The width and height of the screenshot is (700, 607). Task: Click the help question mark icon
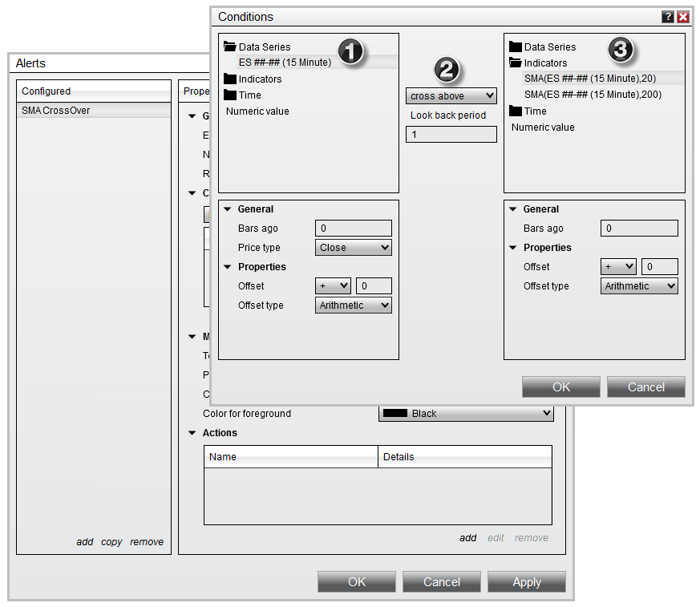(x=667, y=17)
